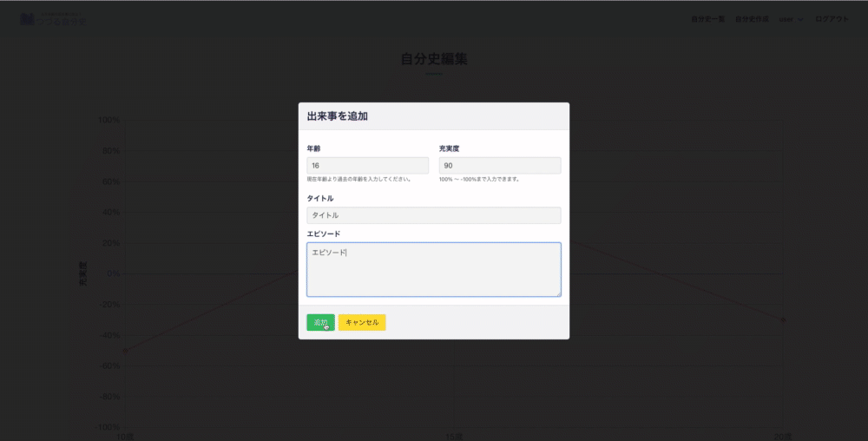The image size is (868, 441).
Task: Click the エピソード text area
Action: (434, 269)
